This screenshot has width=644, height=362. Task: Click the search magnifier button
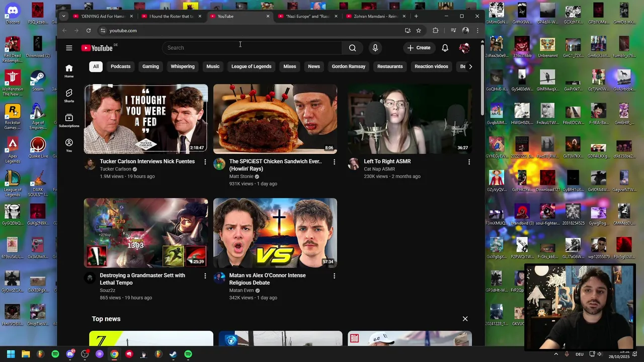pyautogui.click(x=352, y=48)
